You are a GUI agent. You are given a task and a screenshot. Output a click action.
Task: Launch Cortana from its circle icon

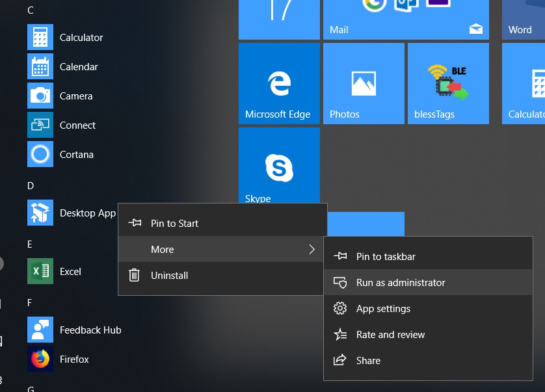[40, 154]
